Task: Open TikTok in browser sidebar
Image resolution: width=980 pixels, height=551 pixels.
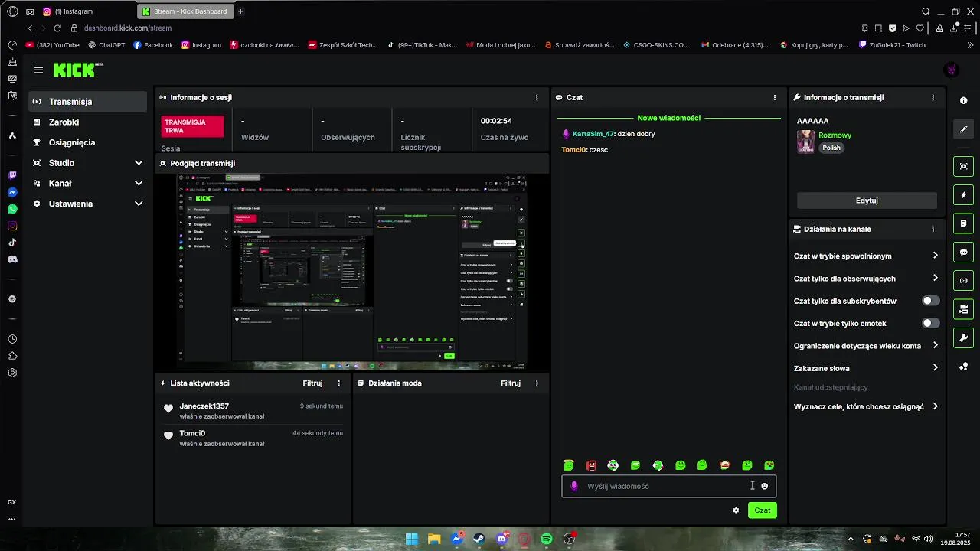Action: click(12, 243)
